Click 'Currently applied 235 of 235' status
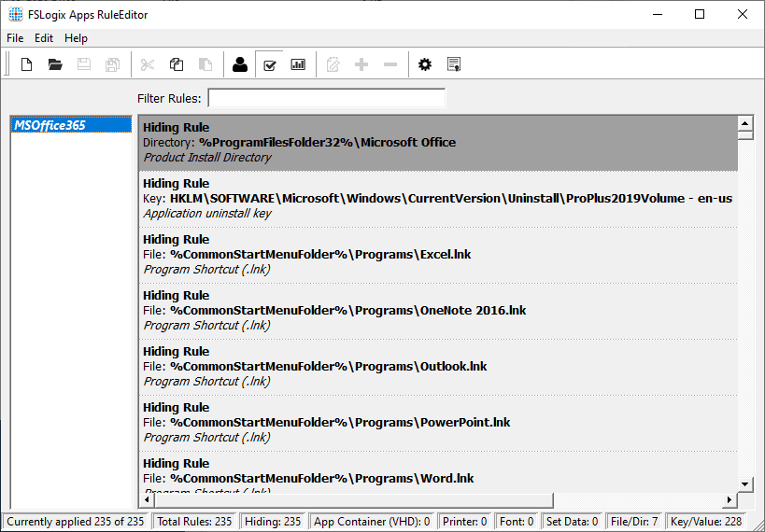 coord(76,522)
